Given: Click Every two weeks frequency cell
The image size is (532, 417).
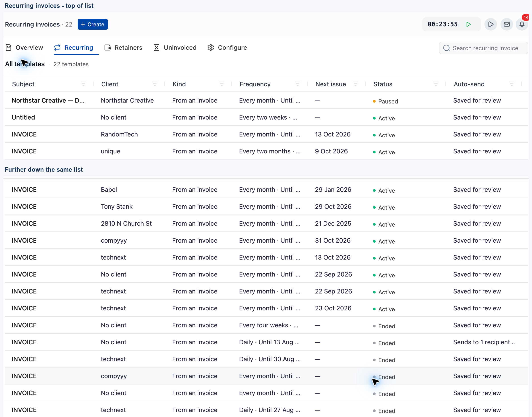Looking at the screenshot, I should 268,118.
